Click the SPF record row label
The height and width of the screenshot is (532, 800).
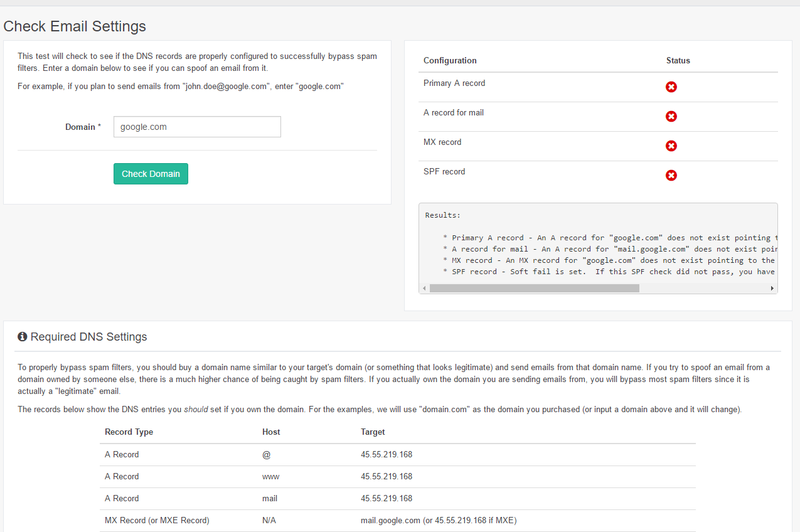444,171
